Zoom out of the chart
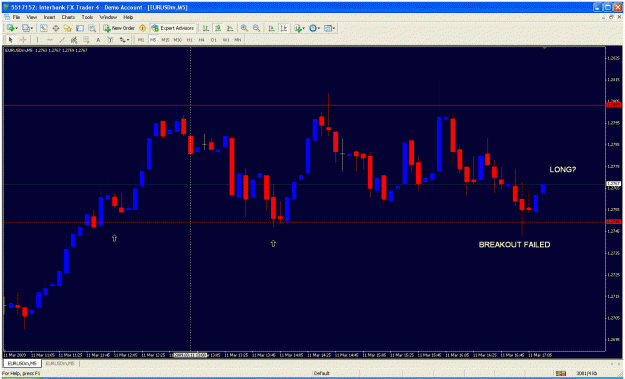The width and height of the screenshot is (625, 379). [x=256, y=28]
